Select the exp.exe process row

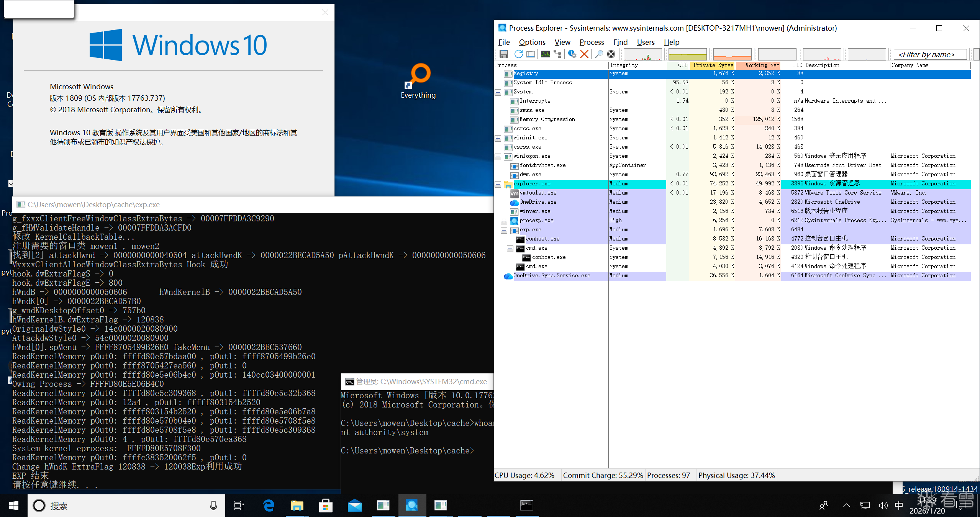[x=531, y=230]
